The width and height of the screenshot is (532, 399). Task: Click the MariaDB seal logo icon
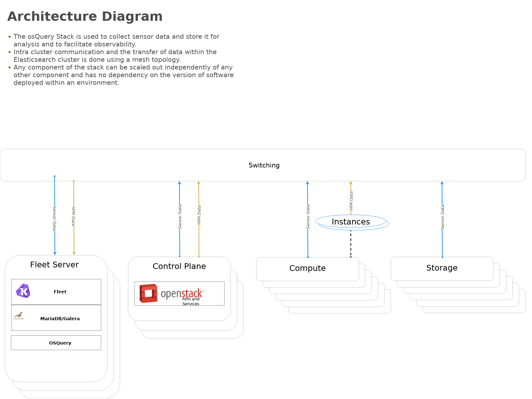point(19,316)
